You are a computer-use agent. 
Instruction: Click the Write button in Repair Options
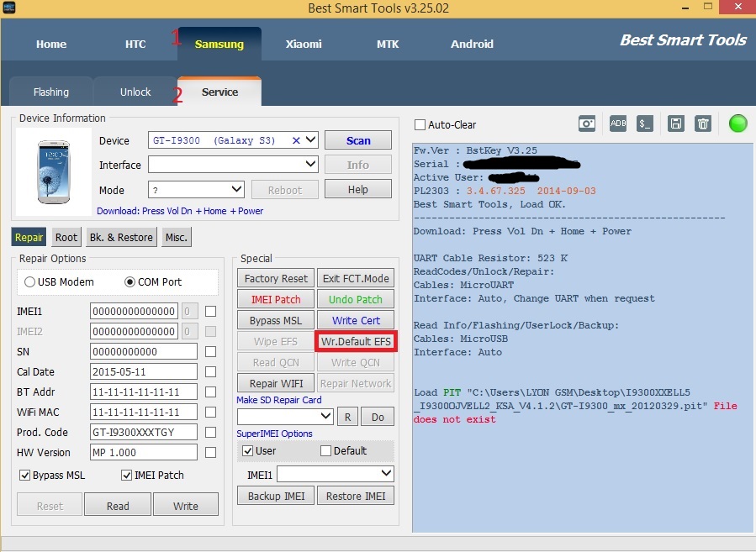(x=186, y=506)
